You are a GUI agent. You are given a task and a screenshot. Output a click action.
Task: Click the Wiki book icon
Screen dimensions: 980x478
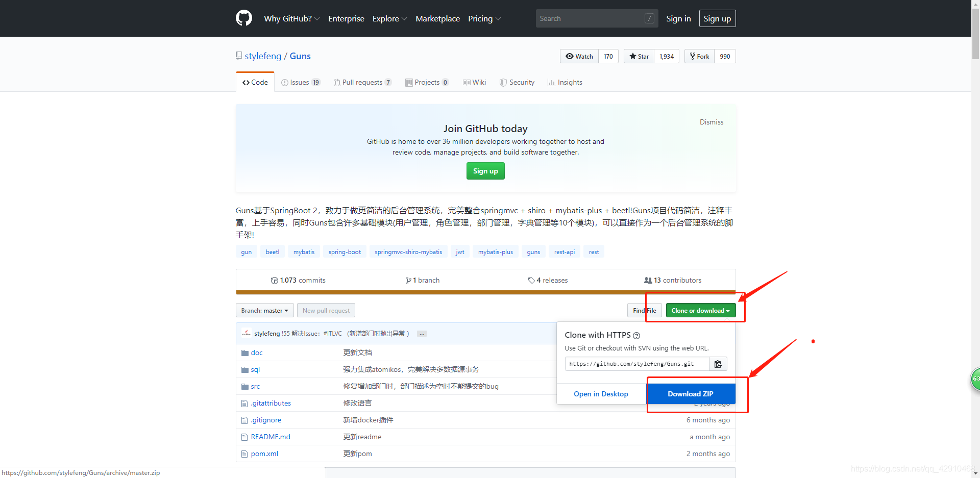point(467,82)
